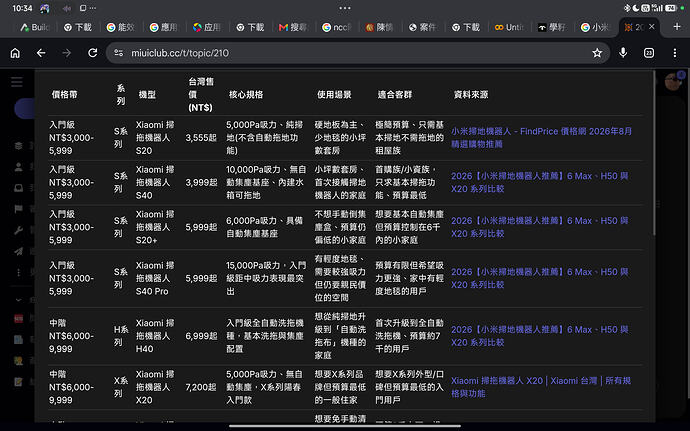Open Chrome's three-dot overflow menu
Viewport: 690px width, 431px height.
point(675,53)
